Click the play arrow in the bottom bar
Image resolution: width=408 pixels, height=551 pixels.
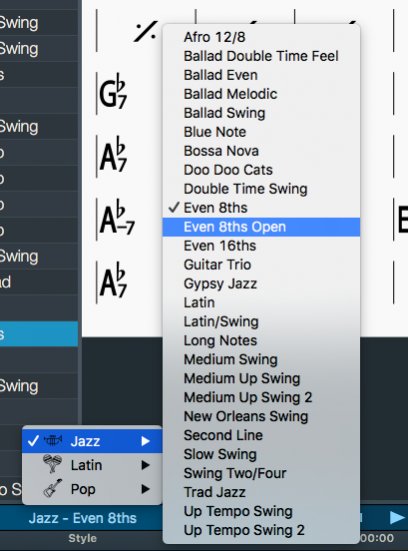[397, 517]
